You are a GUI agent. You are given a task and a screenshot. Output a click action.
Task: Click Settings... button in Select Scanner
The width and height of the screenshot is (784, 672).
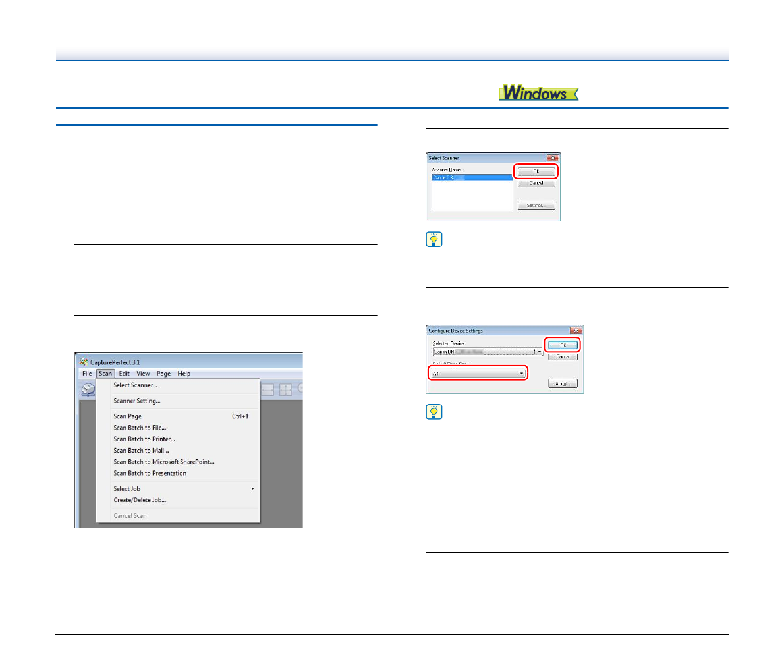point(536,206)
